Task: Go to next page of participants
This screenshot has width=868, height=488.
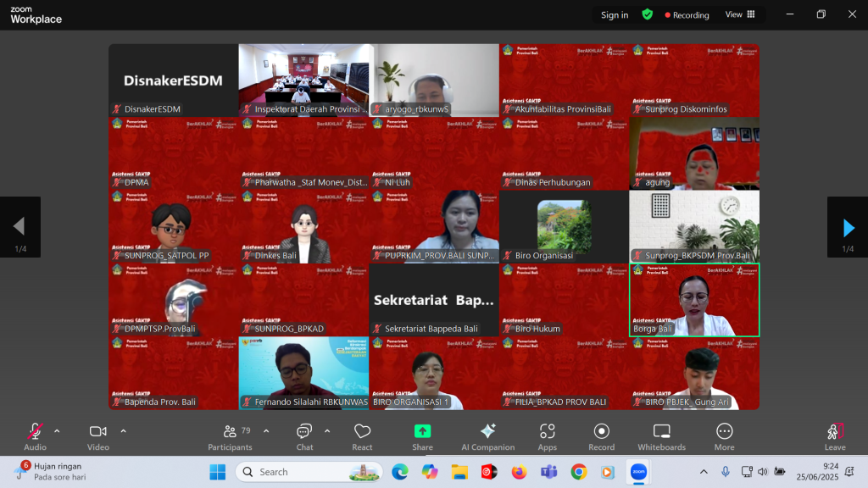Action: coord(848,227)
